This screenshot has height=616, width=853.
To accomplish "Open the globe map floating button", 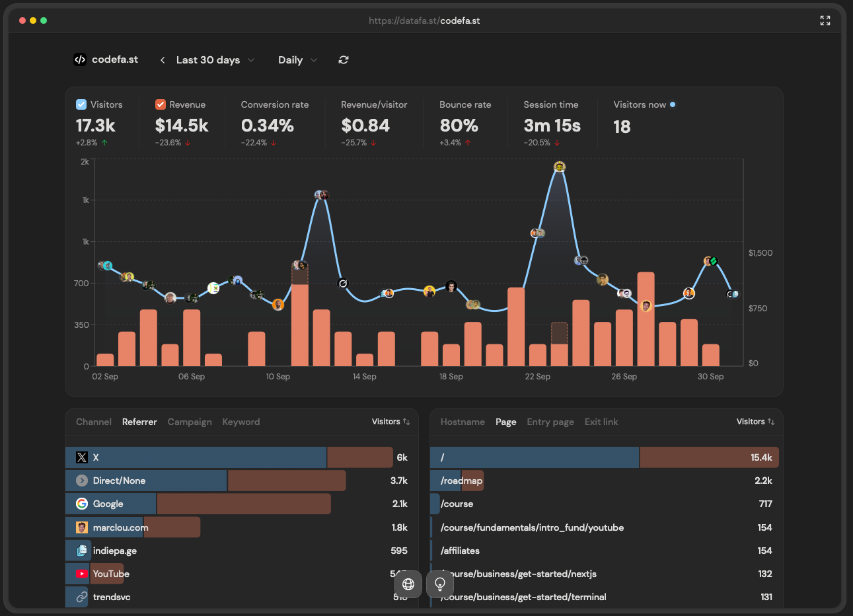I will (408, 584).
